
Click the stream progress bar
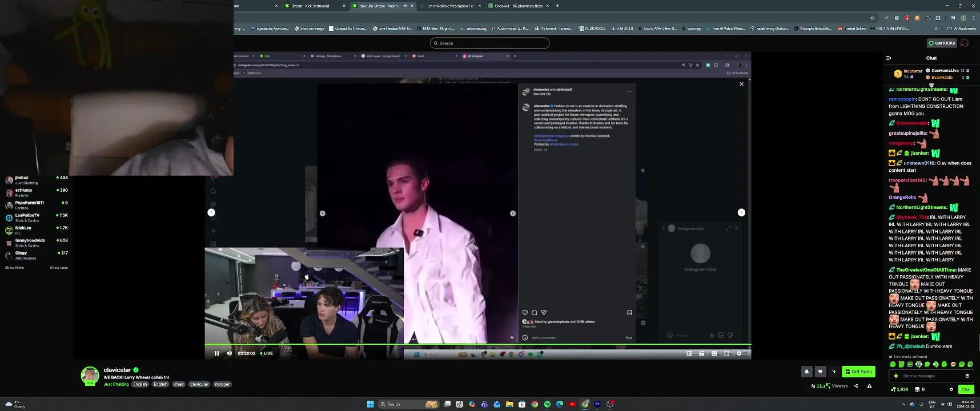click(478, 344)
